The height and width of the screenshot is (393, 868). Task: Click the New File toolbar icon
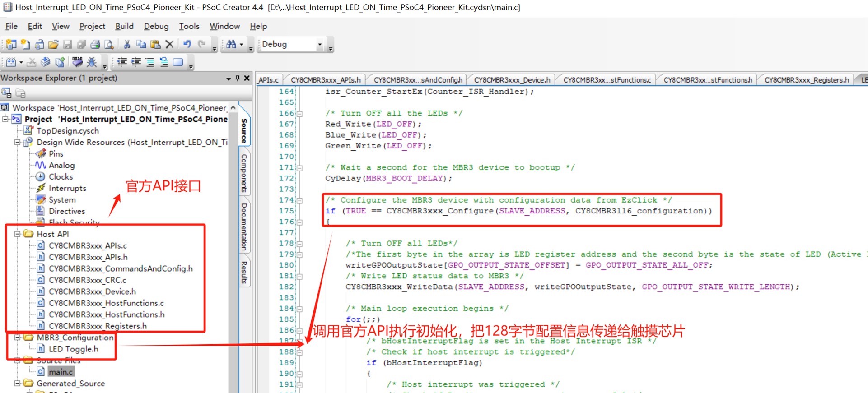coord(25,44)
